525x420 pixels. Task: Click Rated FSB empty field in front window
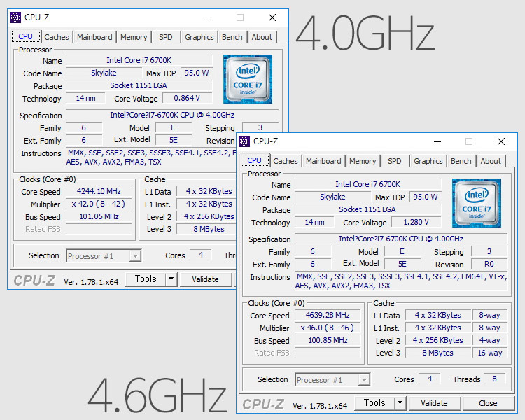click(x=328, y=353)
